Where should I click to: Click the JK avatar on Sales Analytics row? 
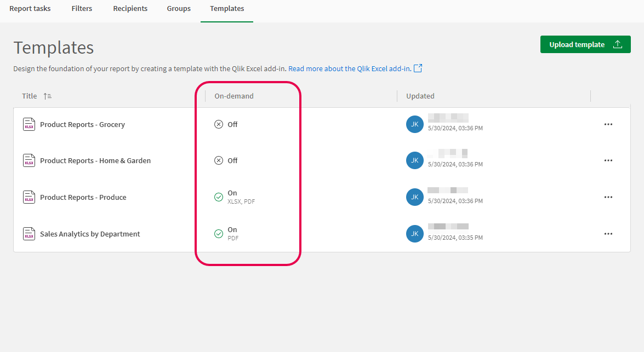(415, 234)
